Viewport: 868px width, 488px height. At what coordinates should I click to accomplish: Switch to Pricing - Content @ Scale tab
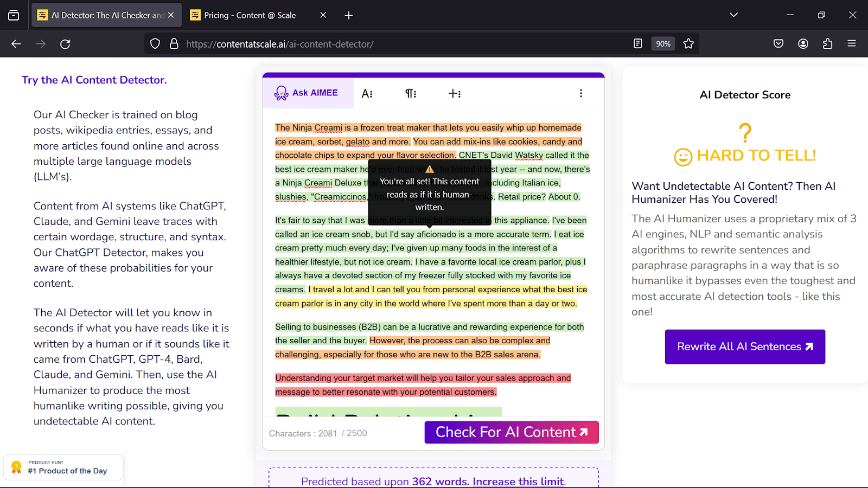pyautogui.click(x=250, y=15)
